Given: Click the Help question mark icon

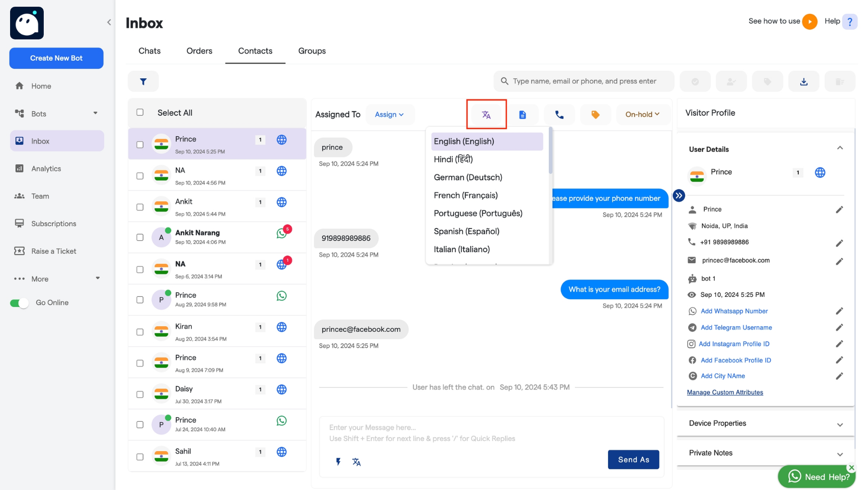Looking at the screenshot, I should pyautogui.click(x=850, y=22).
